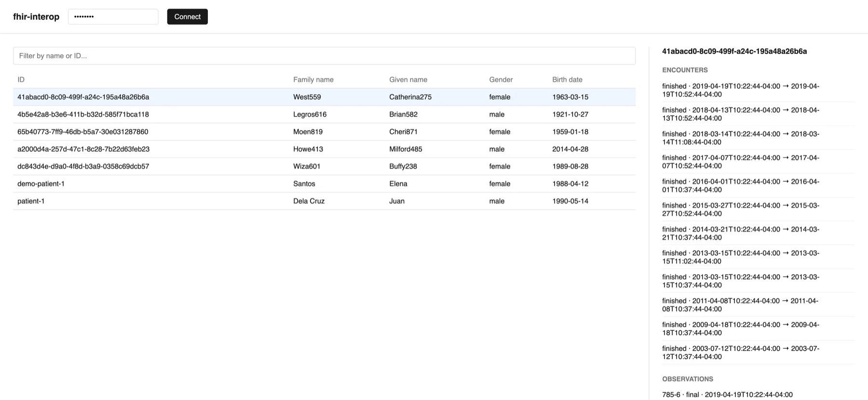Click birth date 1963-03-15
The image size is (868, 400).
pos(570,97)
